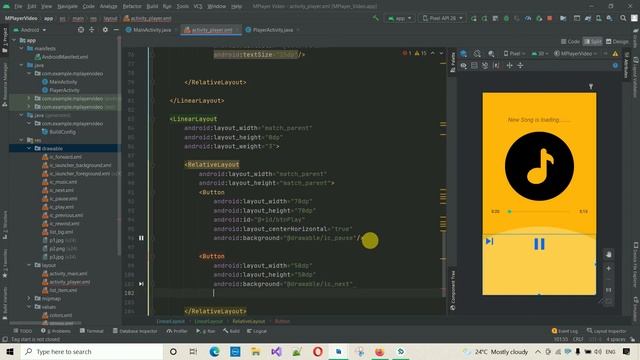Image resolution: width=640 pixels, height=360 pixels.
Task: Open the Database Inspector tool window
Action: [x=135, y=331]
